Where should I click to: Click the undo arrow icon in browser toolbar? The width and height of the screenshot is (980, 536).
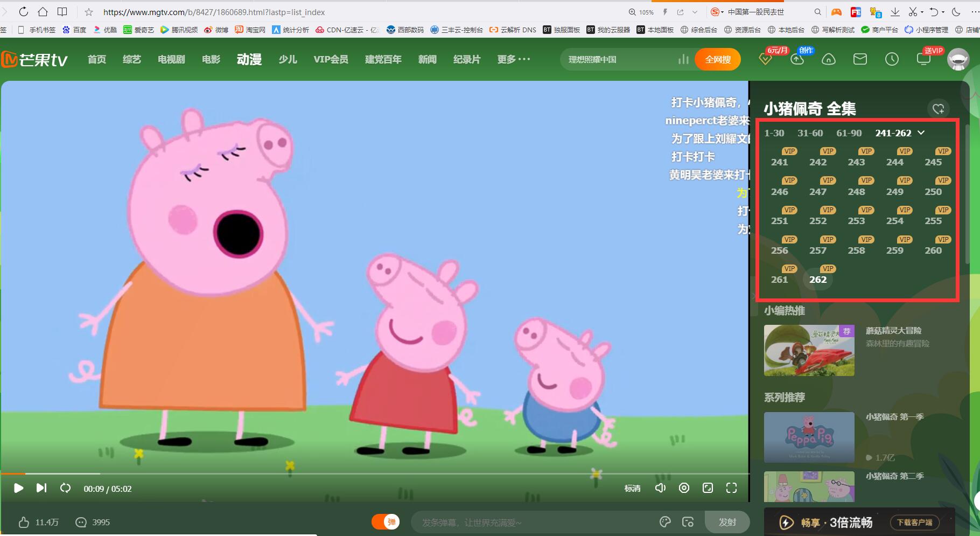(x=934, y=12)
